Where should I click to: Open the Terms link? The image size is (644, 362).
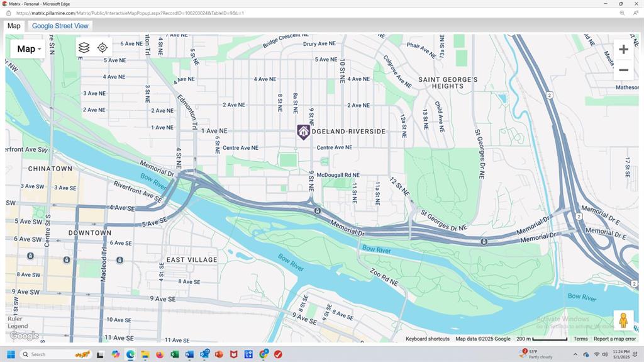point(580,339)
